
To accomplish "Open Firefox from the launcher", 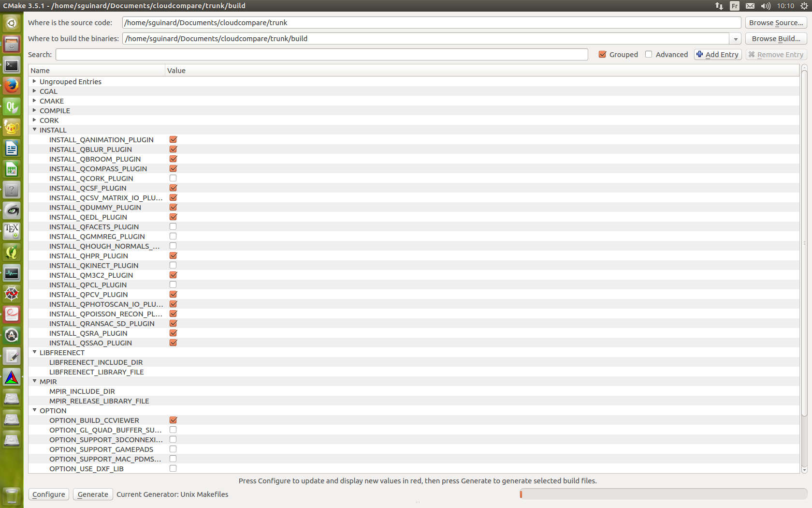I will coord(12,86).
